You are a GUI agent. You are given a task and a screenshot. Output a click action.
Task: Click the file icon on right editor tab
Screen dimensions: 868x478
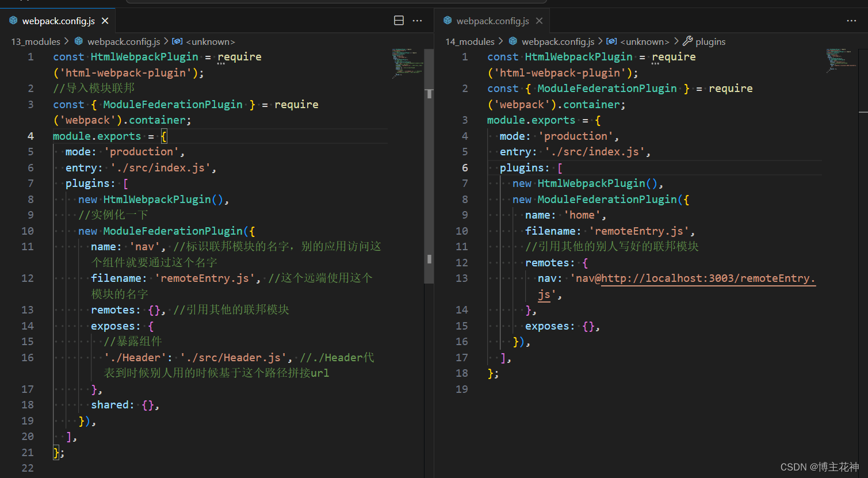(448, 21)
